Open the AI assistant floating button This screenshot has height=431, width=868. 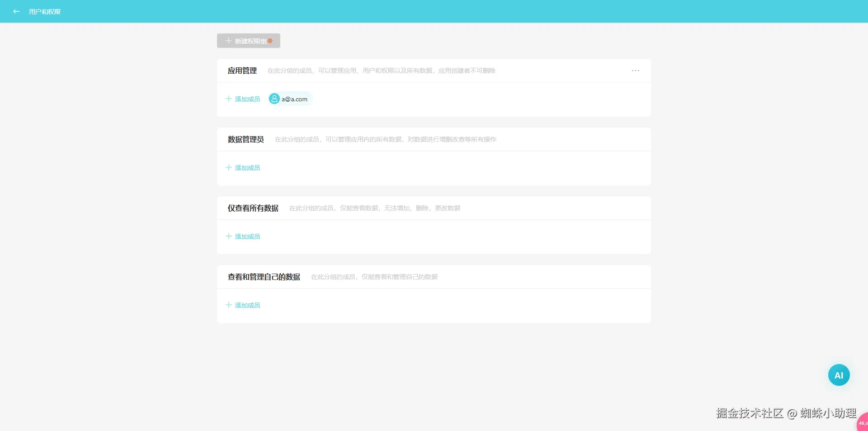coord(839,375)
